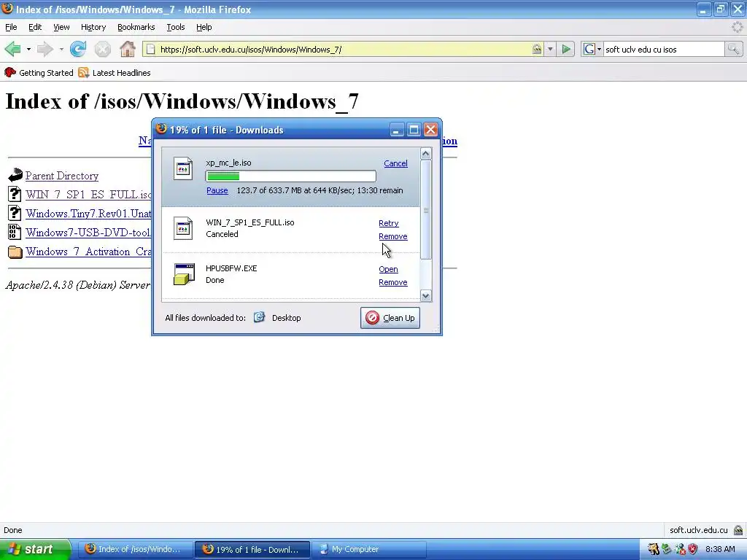Click the Windows7-USB-DVD-tool file link
Viewport: 747px width, 560px height.
coord(88,233)
